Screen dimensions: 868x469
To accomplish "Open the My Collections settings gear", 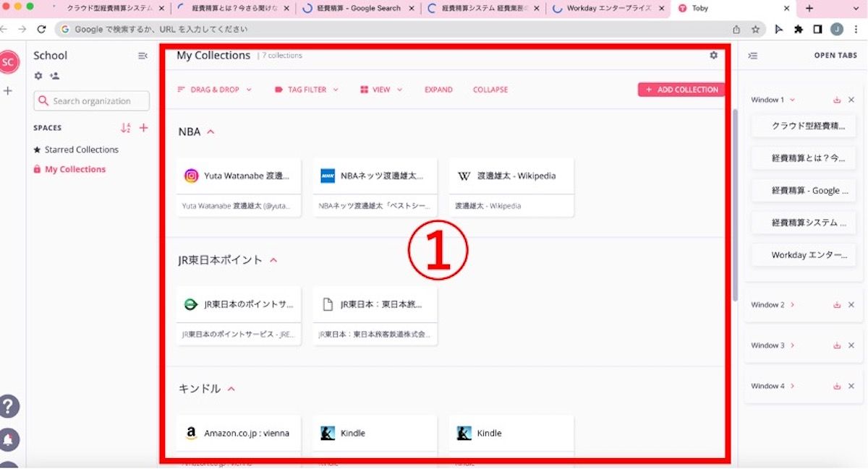I will pyautogui.click(x=714, y=56).
